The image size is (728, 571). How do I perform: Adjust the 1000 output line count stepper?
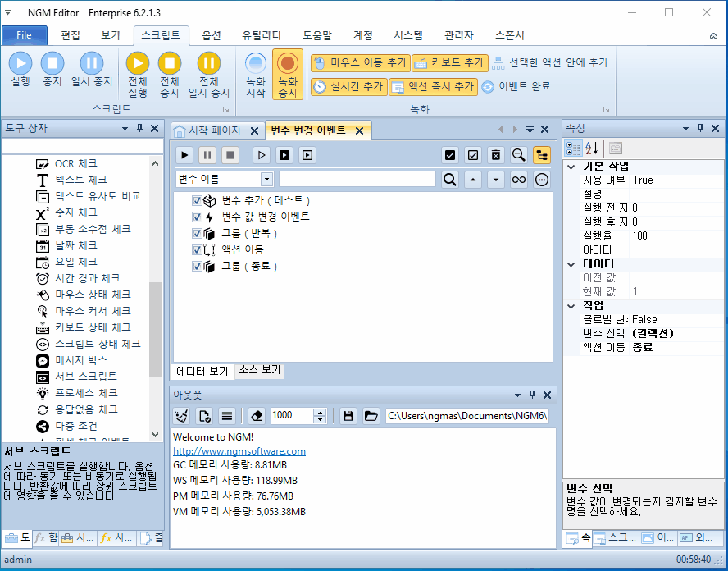(x=320, y=416)
